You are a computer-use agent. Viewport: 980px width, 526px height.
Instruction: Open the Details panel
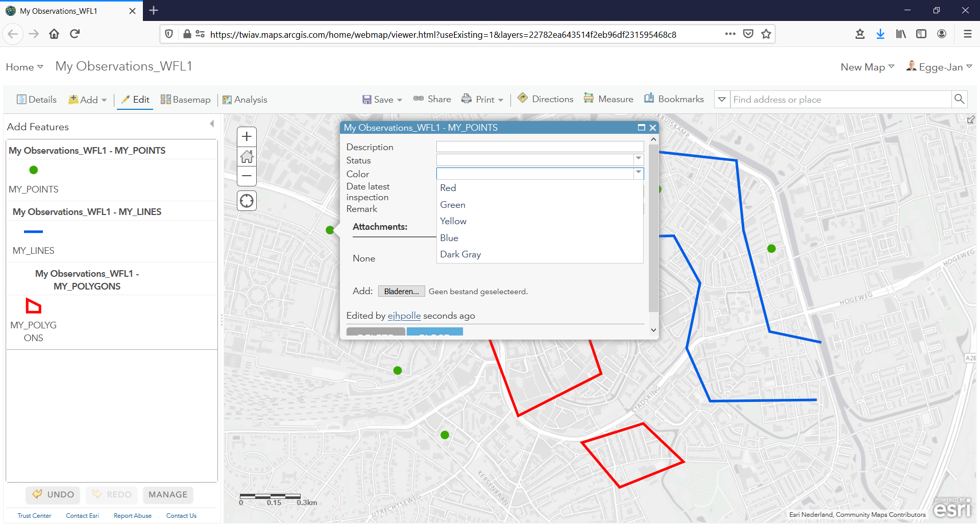(36, 100)
